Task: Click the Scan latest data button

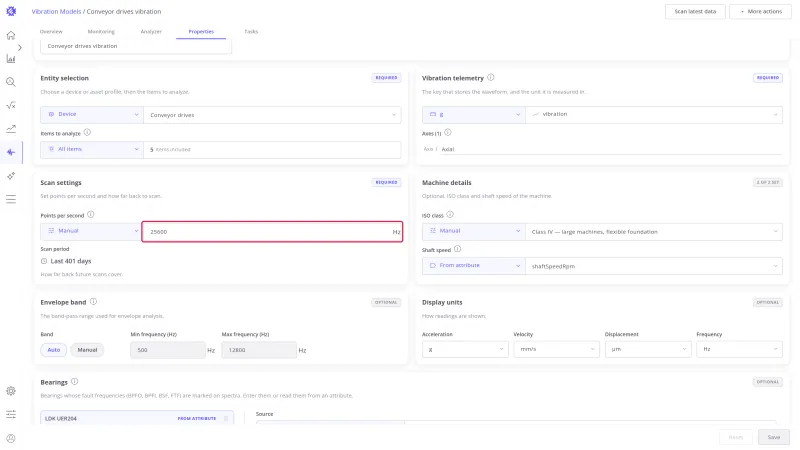Action: pos(695,11)
